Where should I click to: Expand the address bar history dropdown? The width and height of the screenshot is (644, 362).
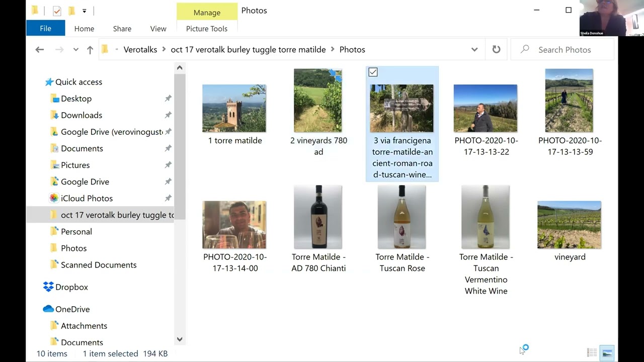click(x=474, y=49)
